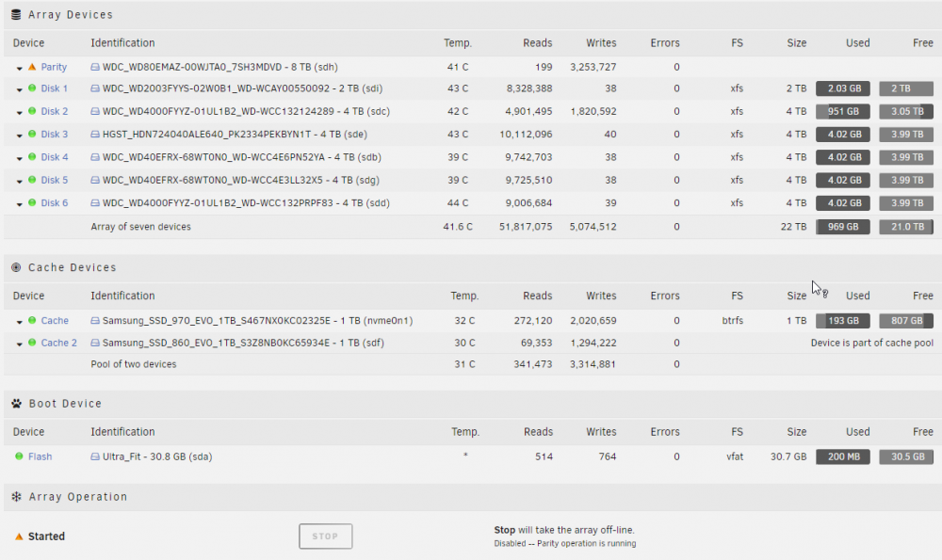This screenshot has width=942, height=560.
Task: Open the Cache device settings link
Action: (55, 321)
